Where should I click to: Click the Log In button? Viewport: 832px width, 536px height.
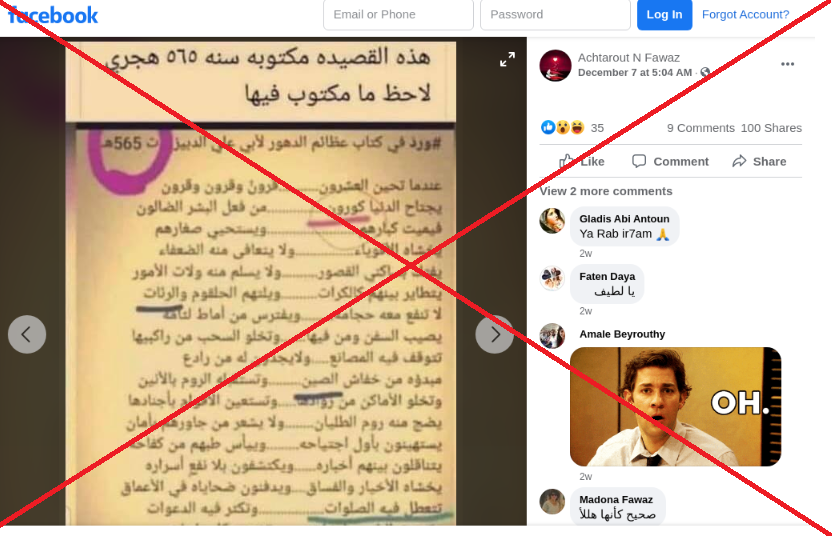point(664,15)
